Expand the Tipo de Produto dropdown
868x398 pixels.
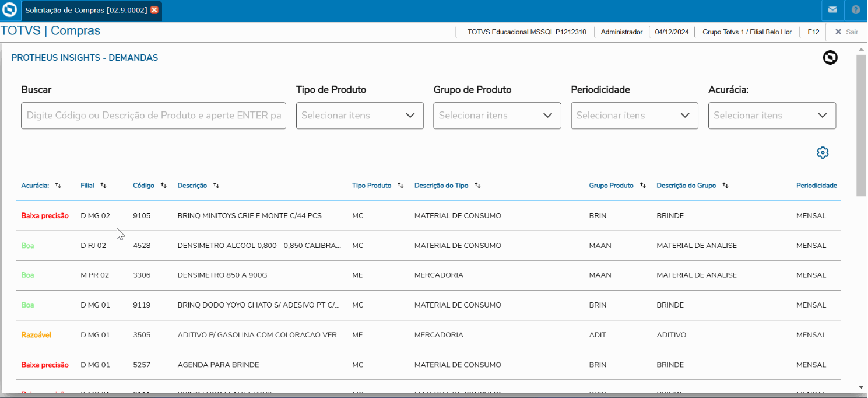pyautogui.click(x=360, y=116)
